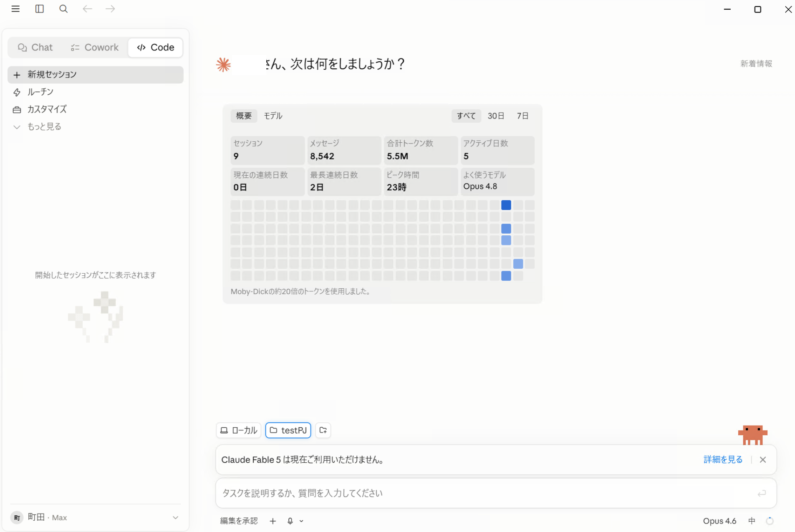Click the よく使うモデル Opus 4.8 card
The width and height of the screenshot is (795, 532).
[x=497, y=182]
